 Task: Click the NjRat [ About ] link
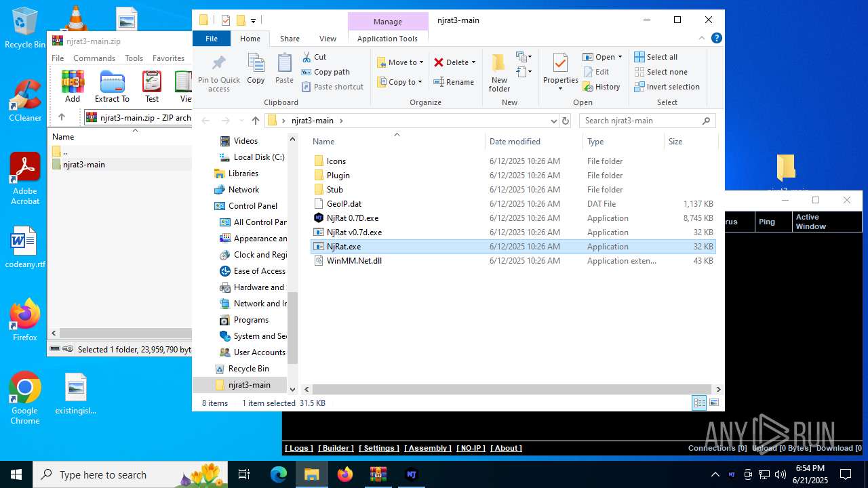pos(506,448)
